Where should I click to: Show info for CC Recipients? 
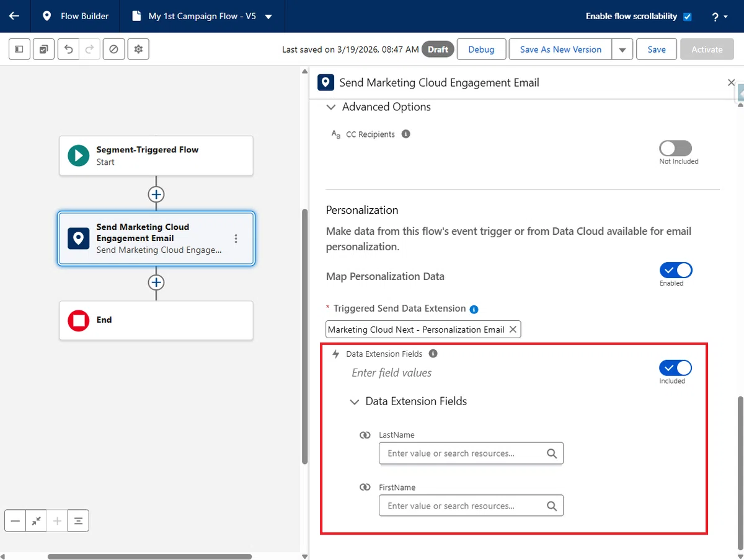coord(406,134)
